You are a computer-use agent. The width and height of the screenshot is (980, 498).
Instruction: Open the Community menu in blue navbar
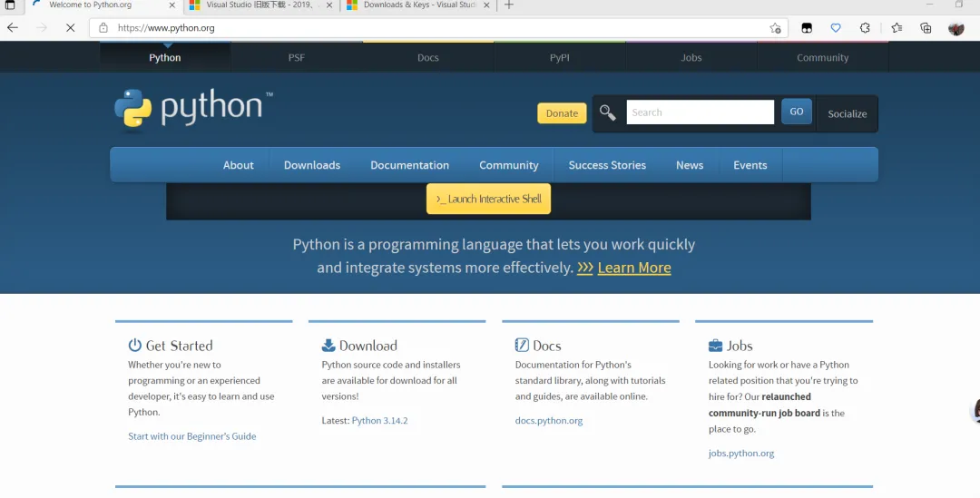(x=509, y=165)
